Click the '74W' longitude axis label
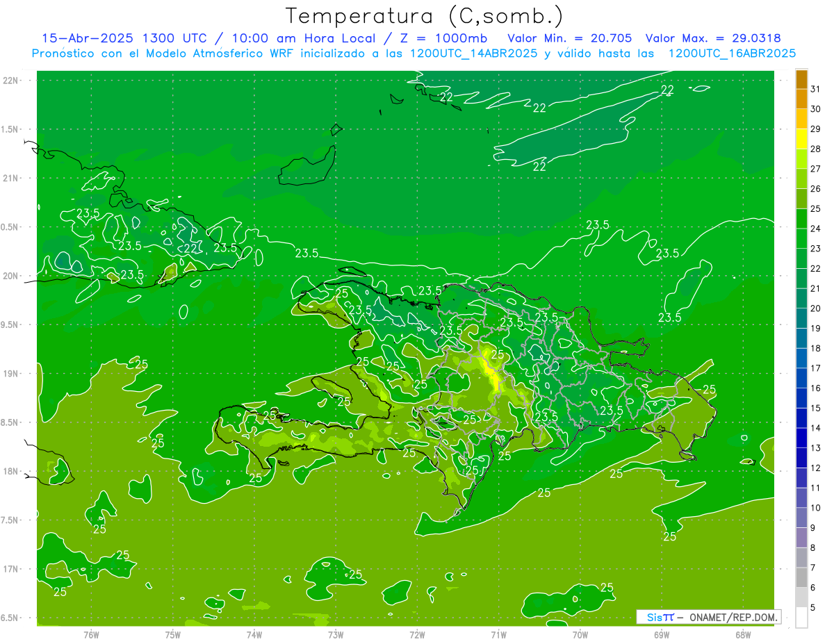 click(254, 635)
